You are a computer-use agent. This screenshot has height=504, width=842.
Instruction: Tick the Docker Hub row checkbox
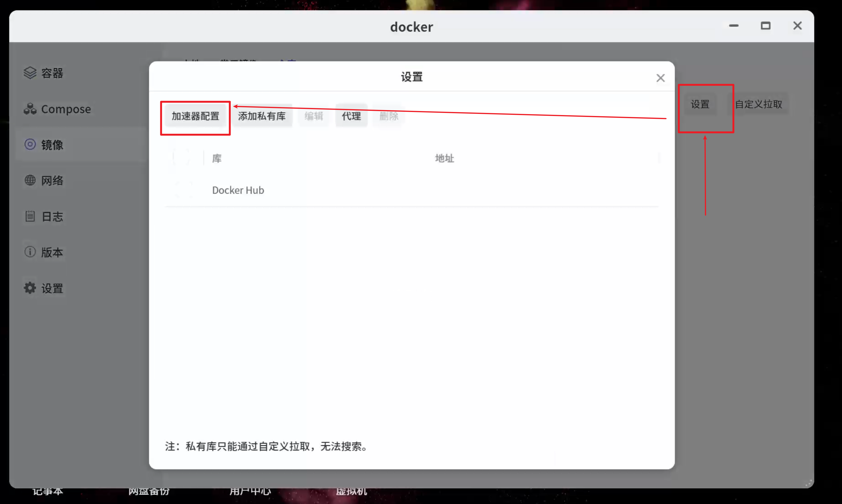[x=184, y=190]
